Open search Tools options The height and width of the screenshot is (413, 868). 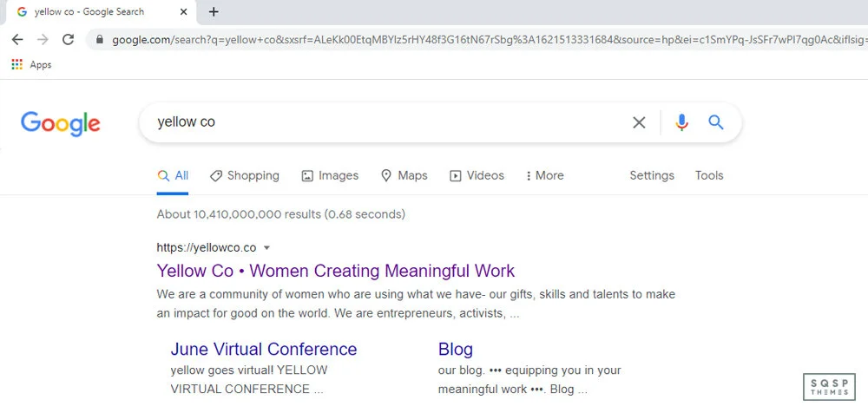(709, 176)
